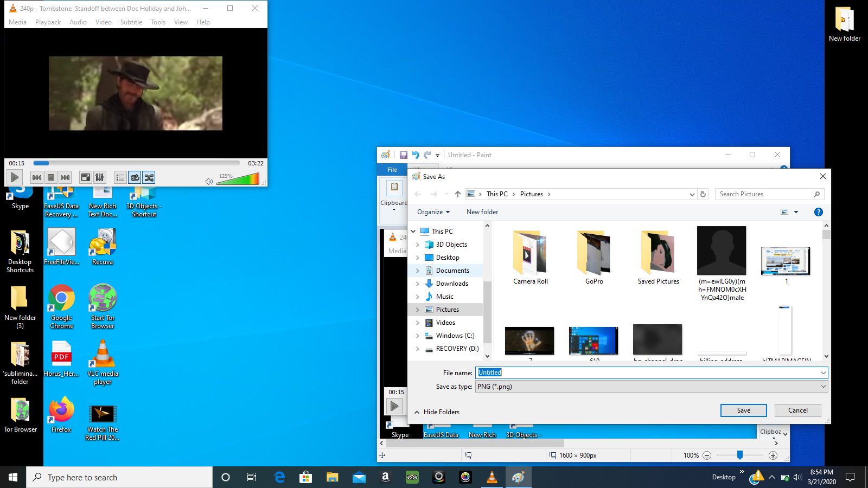
Task: Select RECOVERY (D:) drive
Action: click(457, 349)
